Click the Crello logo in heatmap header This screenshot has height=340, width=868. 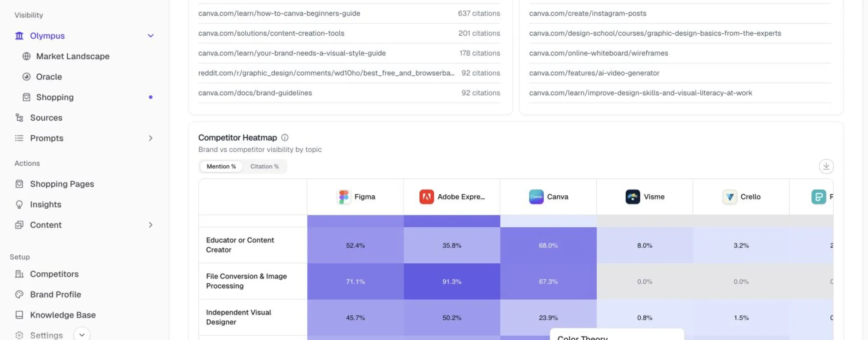pyautogui.click(x=730, y=196)
